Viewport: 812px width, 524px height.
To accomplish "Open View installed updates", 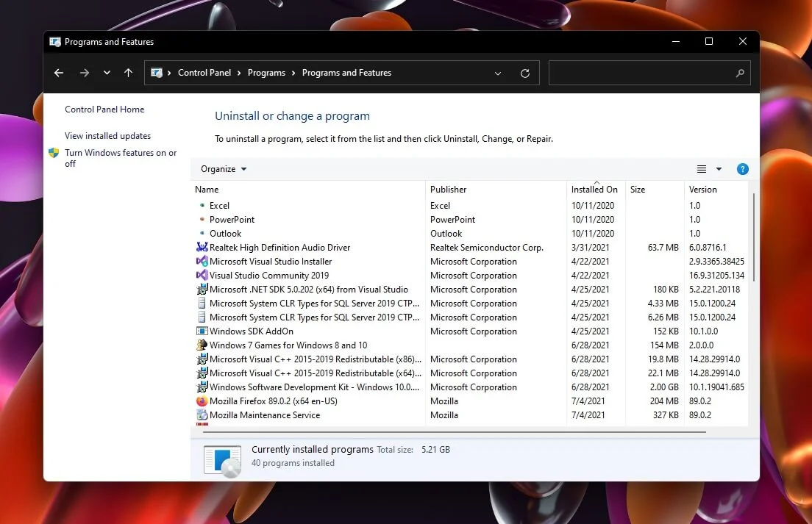I will point(107,136).
